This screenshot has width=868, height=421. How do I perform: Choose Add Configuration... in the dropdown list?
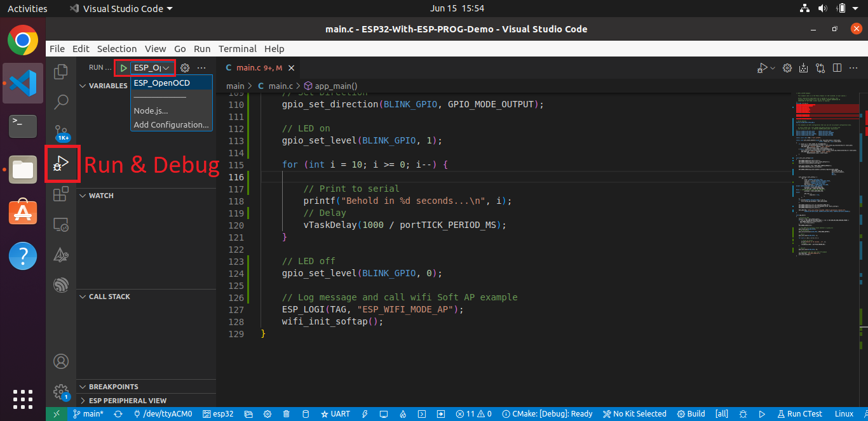[x=172, y=124]
